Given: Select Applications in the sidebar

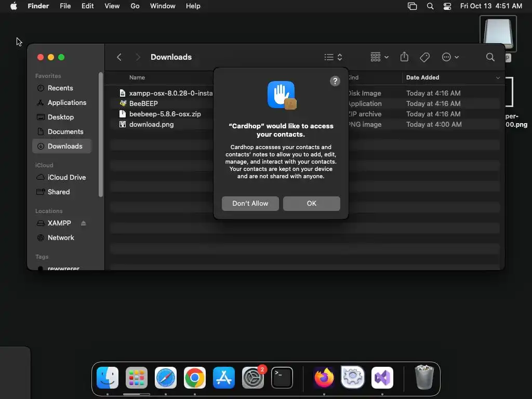Looking at the screenshot, I should [61, 102].
